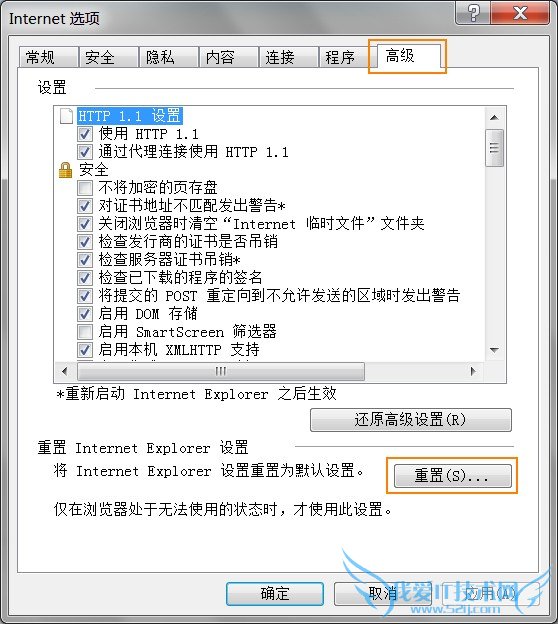Uncheck 使用 HTTP 1.1 checkbox
Viewport: 558px width, 624px height.
(x=85, y=134)
